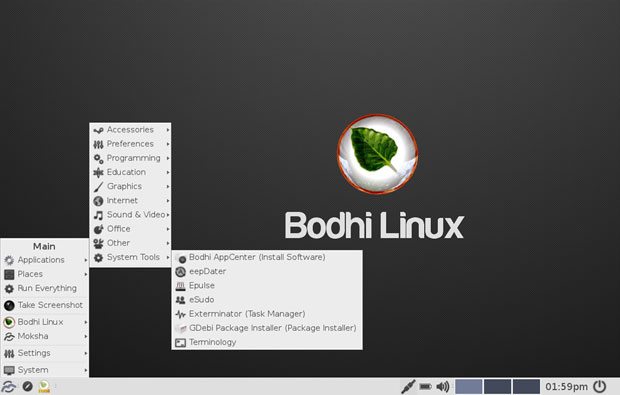The width and height of the screenshot is (620, 395).
Task: Switch to the first virtual desktop
Action: (469, 386)
